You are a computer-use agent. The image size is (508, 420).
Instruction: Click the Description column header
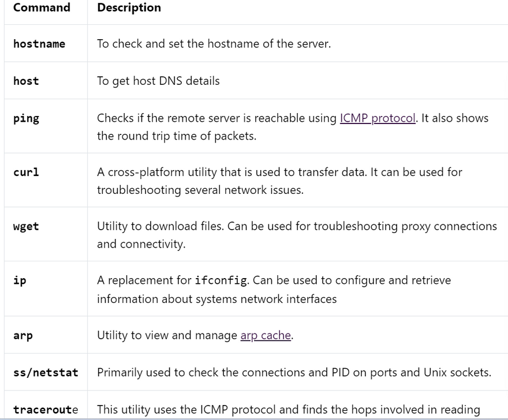coord(129,8)
